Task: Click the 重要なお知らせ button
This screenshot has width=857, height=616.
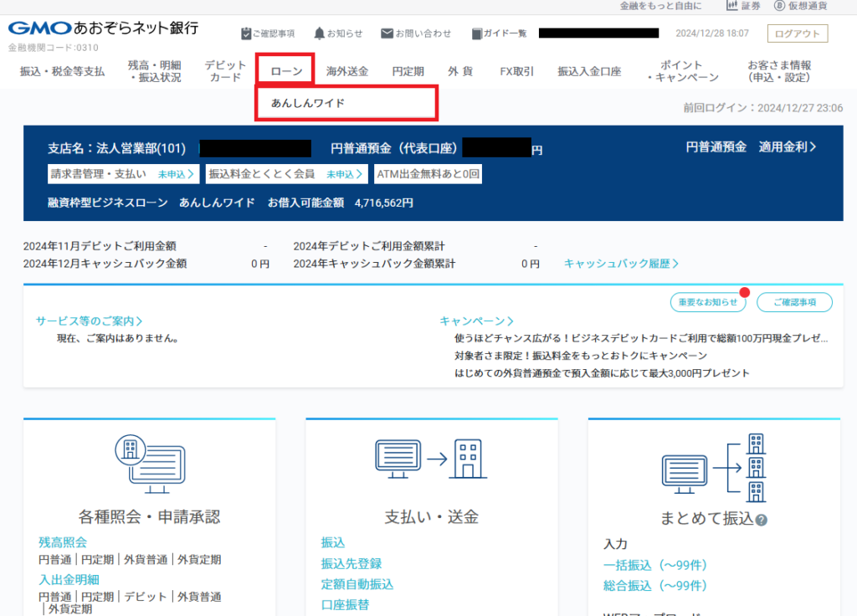Action: 707,302
